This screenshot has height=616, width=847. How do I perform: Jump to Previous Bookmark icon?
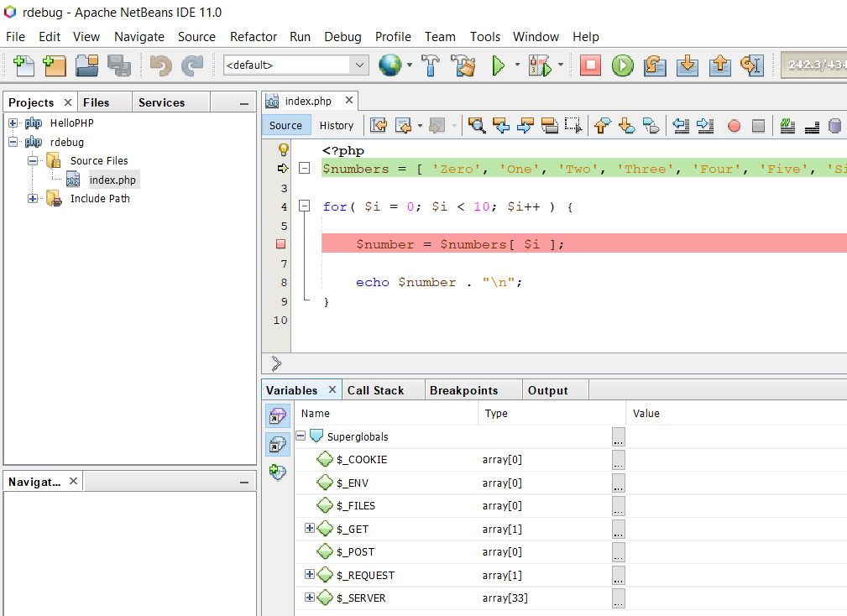coord(602,126)
